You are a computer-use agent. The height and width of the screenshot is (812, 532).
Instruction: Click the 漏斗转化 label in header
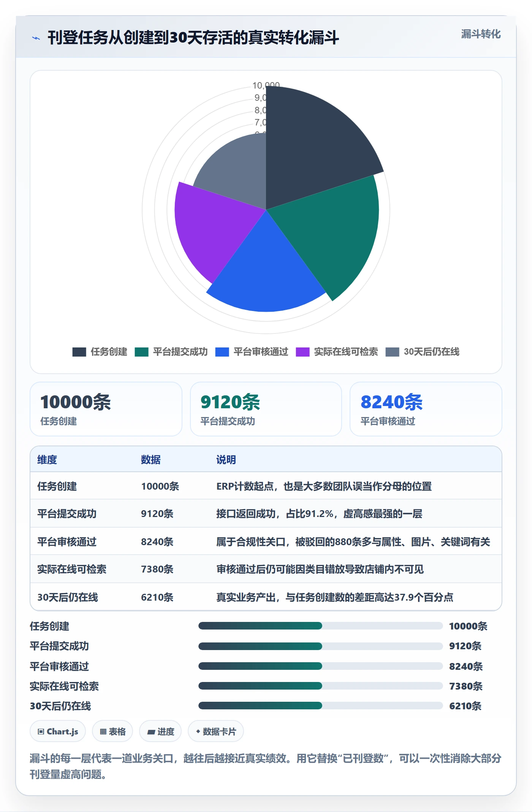click(x=481, y=34)
